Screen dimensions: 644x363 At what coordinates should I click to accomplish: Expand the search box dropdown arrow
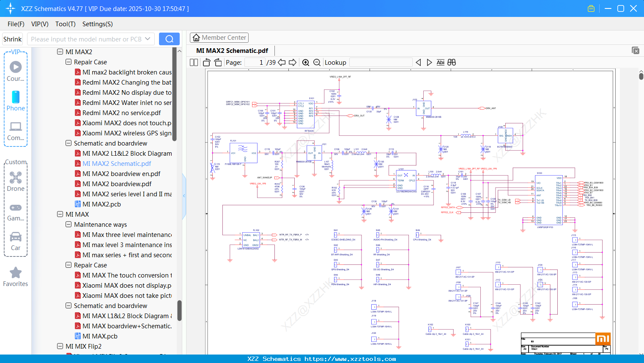[149, 38]
